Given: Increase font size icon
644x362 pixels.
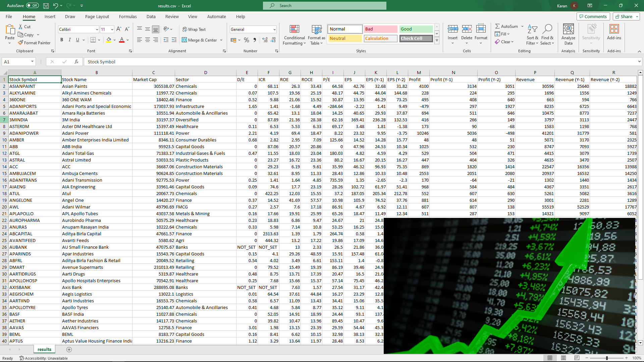Looking at the screenshot, I should [x=119, y=29].
